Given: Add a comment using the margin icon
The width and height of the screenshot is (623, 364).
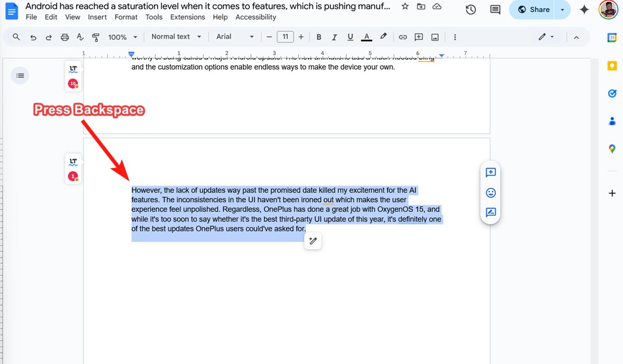Looking at the screenshot, I should pyautogui.click(x=490, y=173).
